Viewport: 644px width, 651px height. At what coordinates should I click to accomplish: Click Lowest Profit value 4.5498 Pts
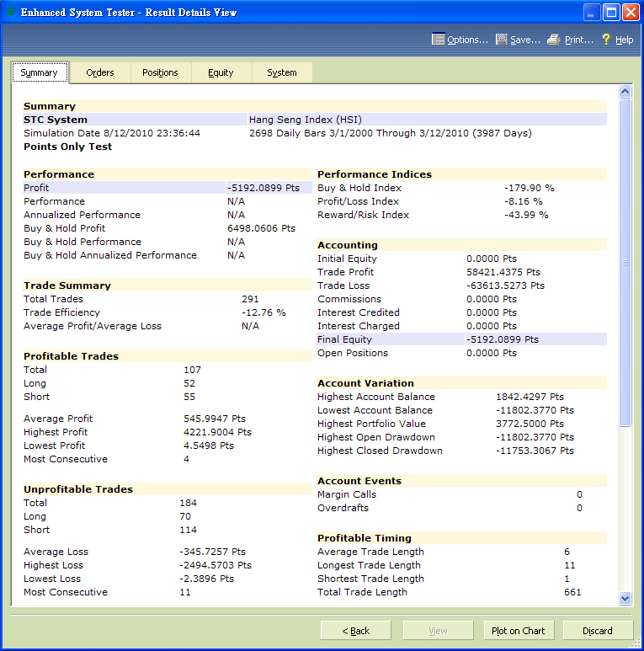pos(209,446)
